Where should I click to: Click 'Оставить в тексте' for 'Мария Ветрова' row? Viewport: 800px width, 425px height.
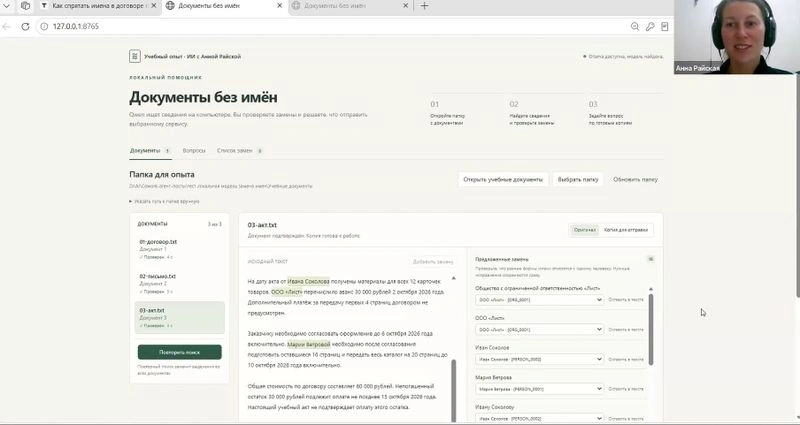[626, 389]
